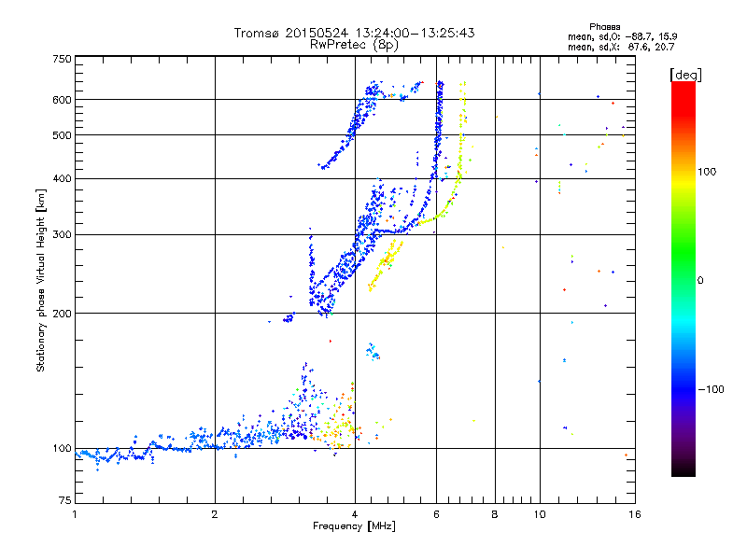Click the colorbar tick label "-100"

(x=710, y=388)
